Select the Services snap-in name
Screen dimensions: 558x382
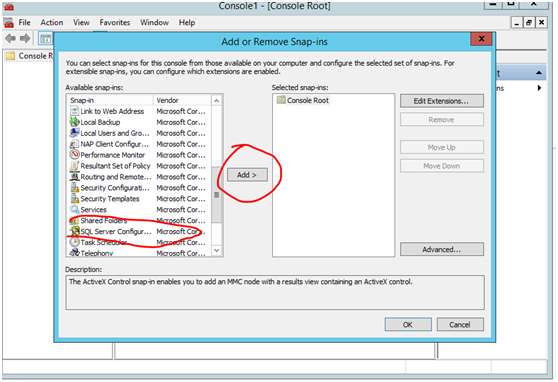[94, 209]
